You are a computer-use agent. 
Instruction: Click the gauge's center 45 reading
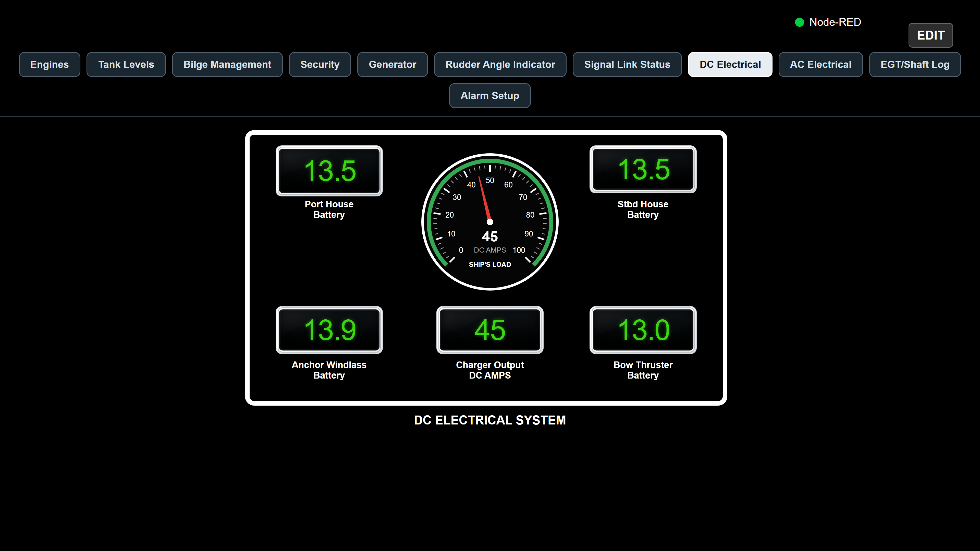coord(490,237)
